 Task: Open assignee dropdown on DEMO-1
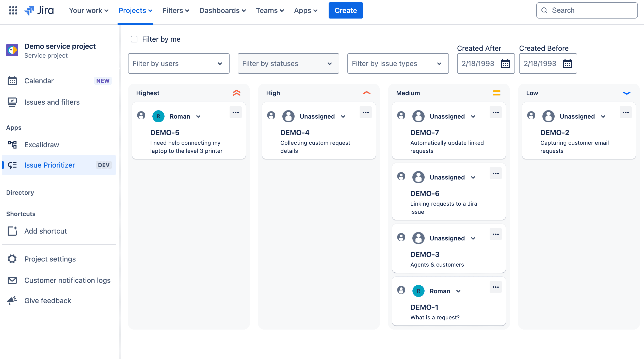tap(459, 291)
